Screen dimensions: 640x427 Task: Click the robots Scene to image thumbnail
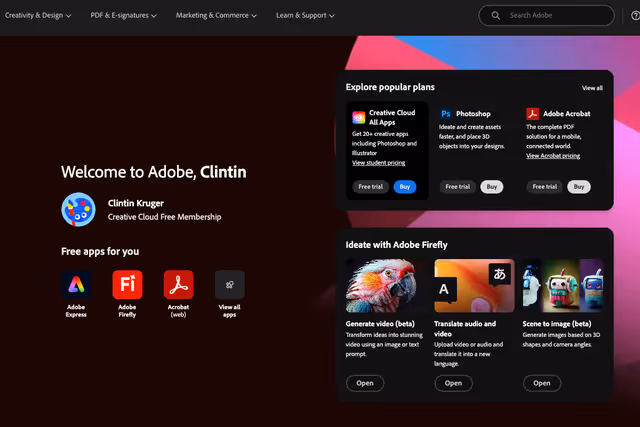tap(563, 286)
